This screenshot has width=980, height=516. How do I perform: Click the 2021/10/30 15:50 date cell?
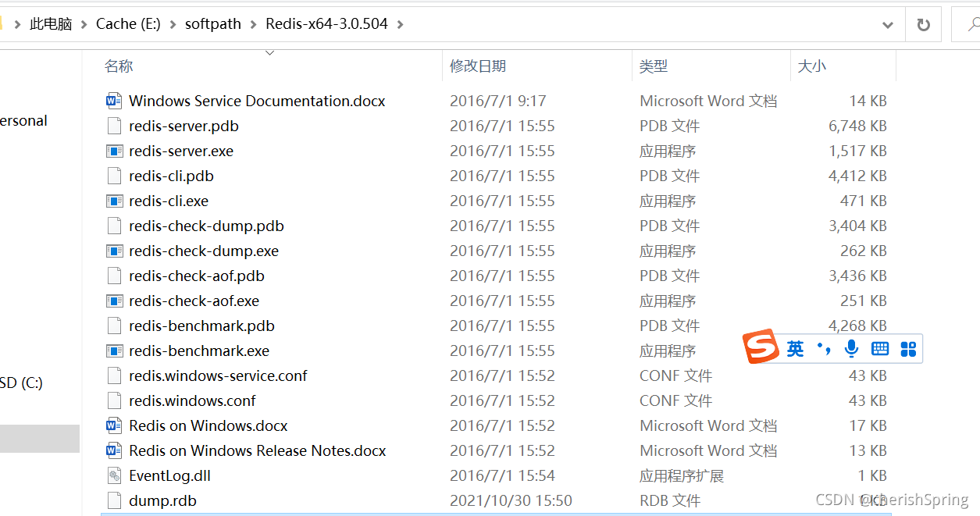click(x=511, y=500)
